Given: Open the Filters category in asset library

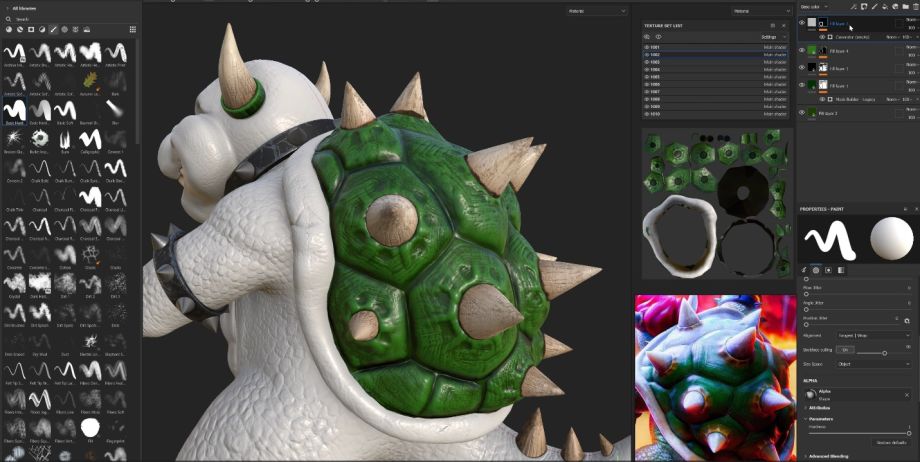Looking at the screenshot, I should tap(42, 29).
